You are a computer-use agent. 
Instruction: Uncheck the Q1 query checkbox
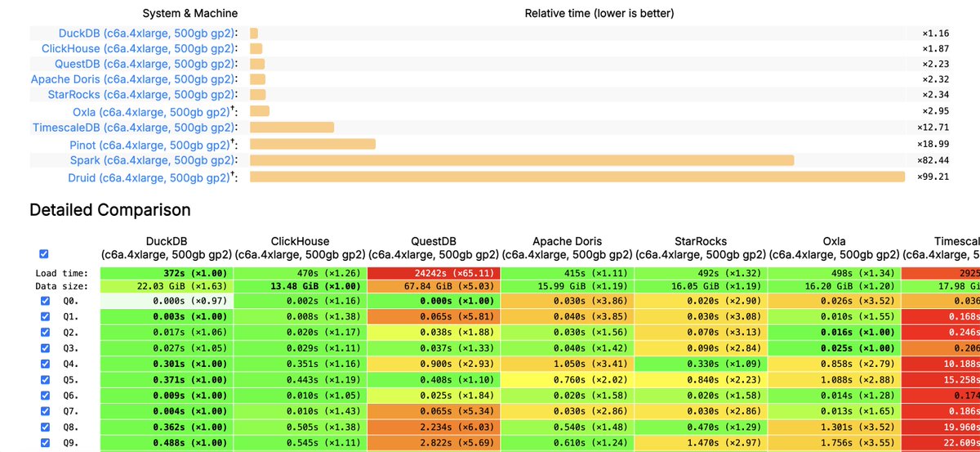pyautogui.click(x=45, y=317)
